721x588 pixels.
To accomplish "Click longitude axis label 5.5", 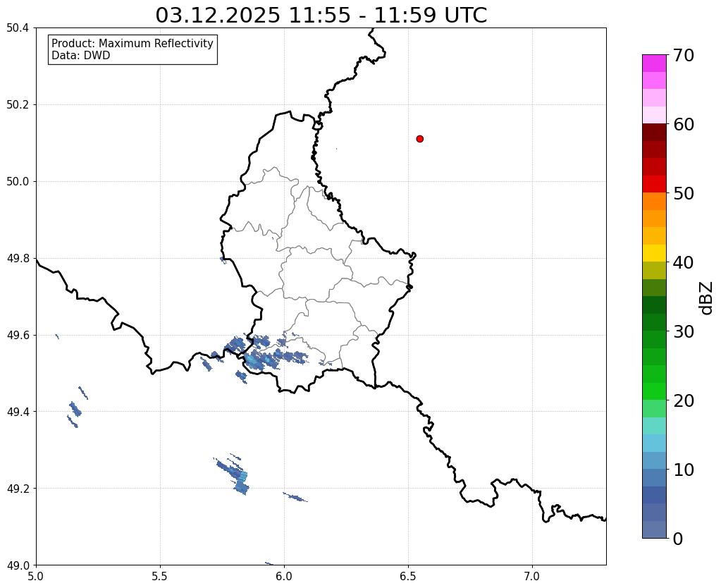I will [160, 576].
